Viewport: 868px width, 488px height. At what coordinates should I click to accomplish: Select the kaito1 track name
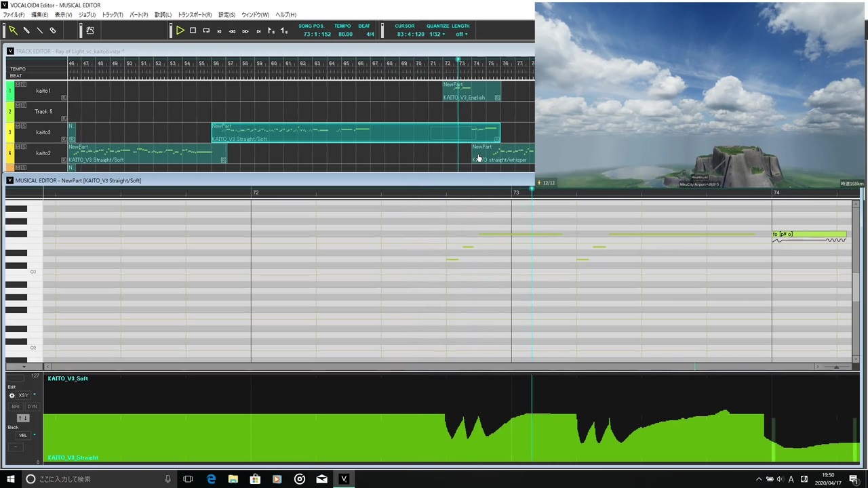[x=43, y=91]
